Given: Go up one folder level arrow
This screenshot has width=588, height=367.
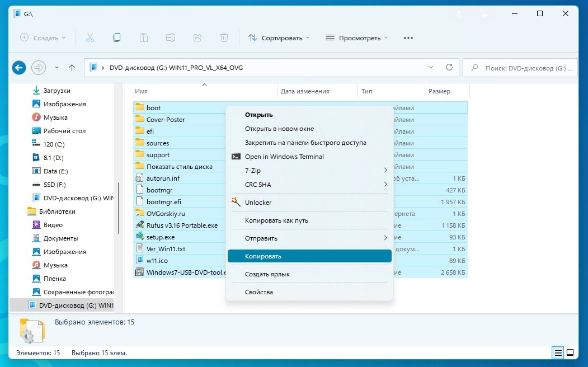Looking at the screenshot, I should [x=72, y=68].
